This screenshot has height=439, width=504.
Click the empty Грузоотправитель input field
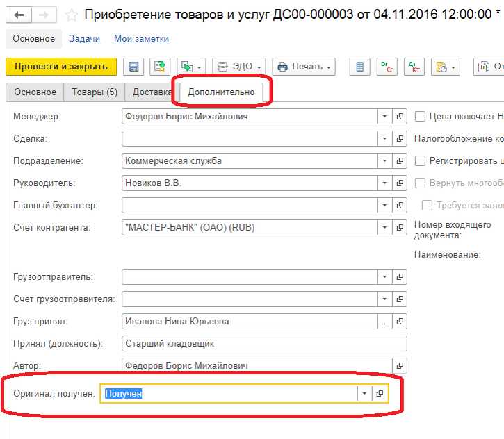pyautogui.click(x=250, y=277)
